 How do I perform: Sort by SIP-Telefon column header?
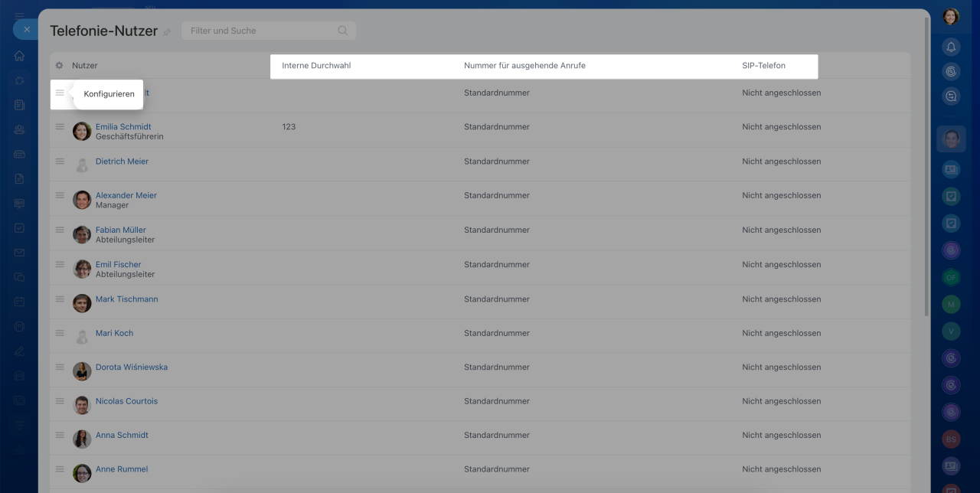[x=763, y=66]
